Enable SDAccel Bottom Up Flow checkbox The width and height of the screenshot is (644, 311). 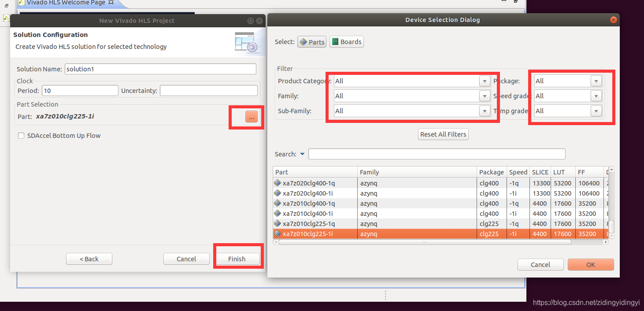pos(21,136)
